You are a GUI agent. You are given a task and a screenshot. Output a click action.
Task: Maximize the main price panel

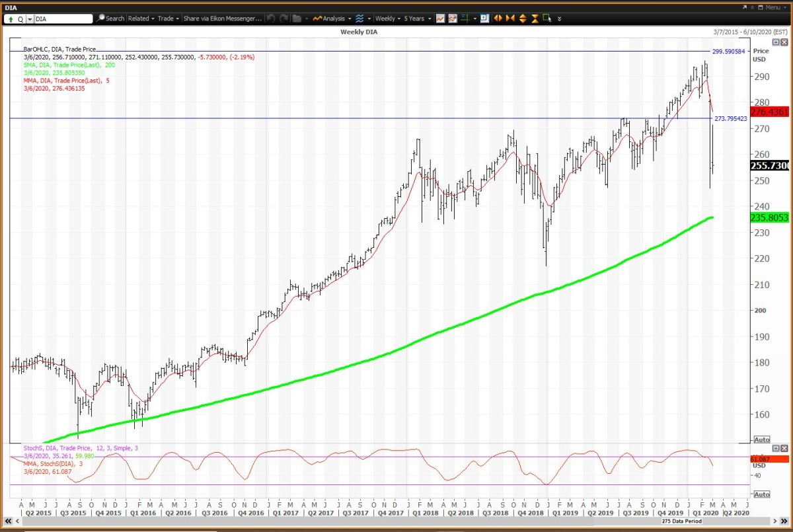776,42
